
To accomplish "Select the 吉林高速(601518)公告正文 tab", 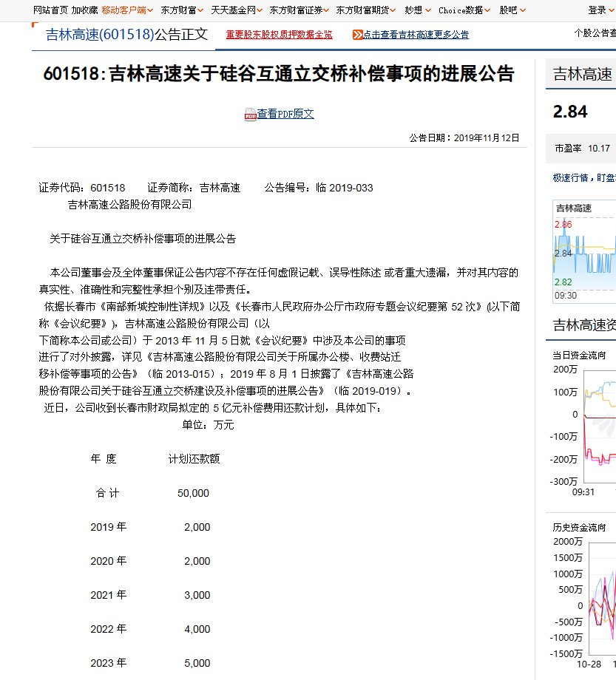I will click(x=126, y=35).
